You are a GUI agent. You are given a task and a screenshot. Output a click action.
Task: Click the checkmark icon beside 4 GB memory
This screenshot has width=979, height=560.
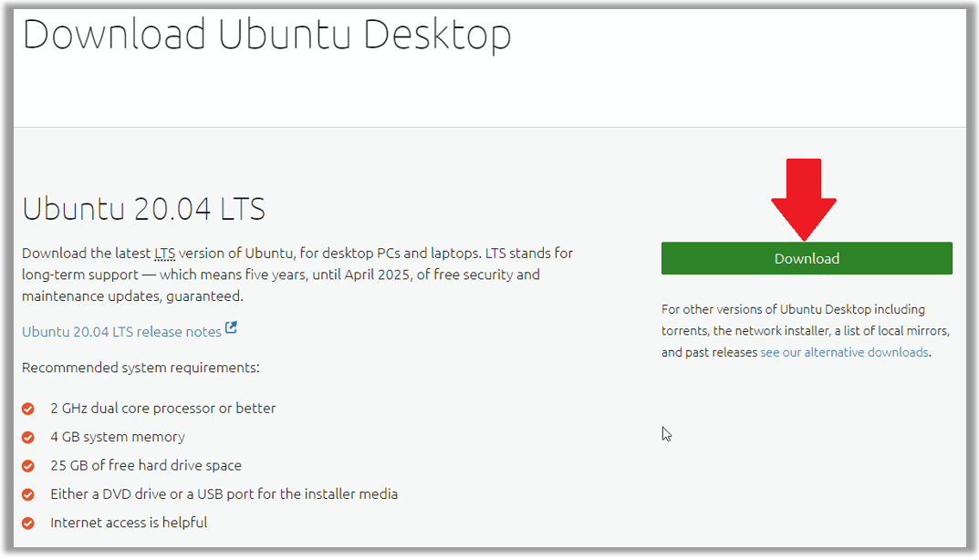[28, 438]
